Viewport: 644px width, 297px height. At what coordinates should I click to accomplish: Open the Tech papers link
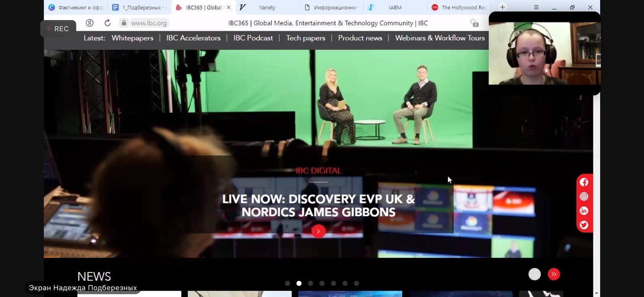coord(305,38)
